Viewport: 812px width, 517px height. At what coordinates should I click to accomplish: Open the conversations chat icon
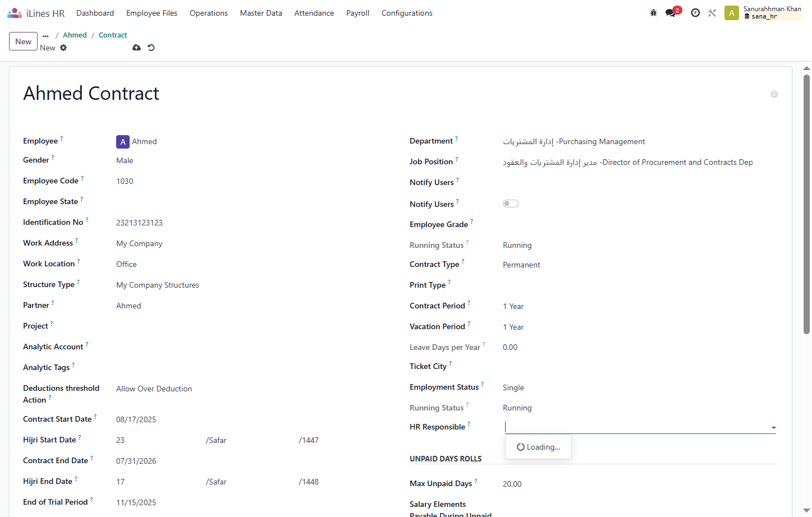pos(671,13)
